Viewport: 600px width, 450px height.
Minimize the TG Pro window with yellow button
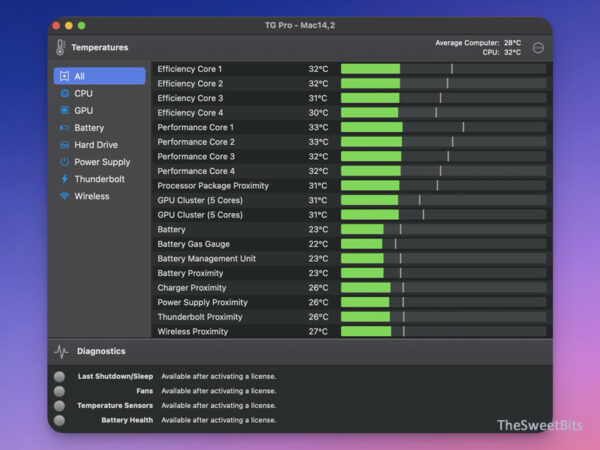point(69,26)
